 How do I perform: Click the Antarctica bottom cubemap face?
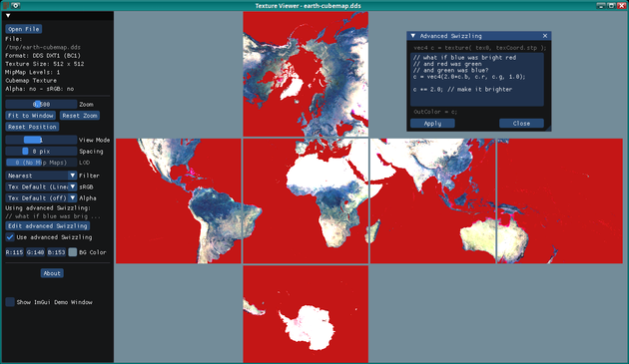[x=306, y=314]
